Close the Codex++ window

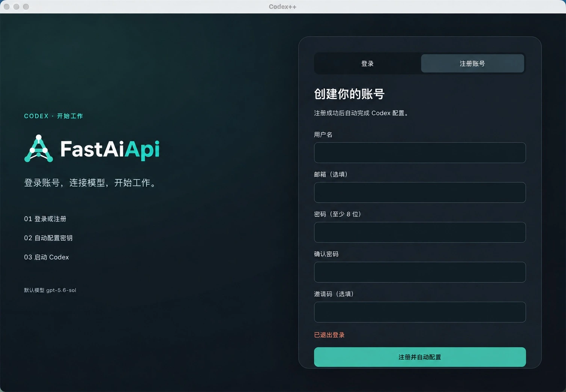(x=7, y=7)
